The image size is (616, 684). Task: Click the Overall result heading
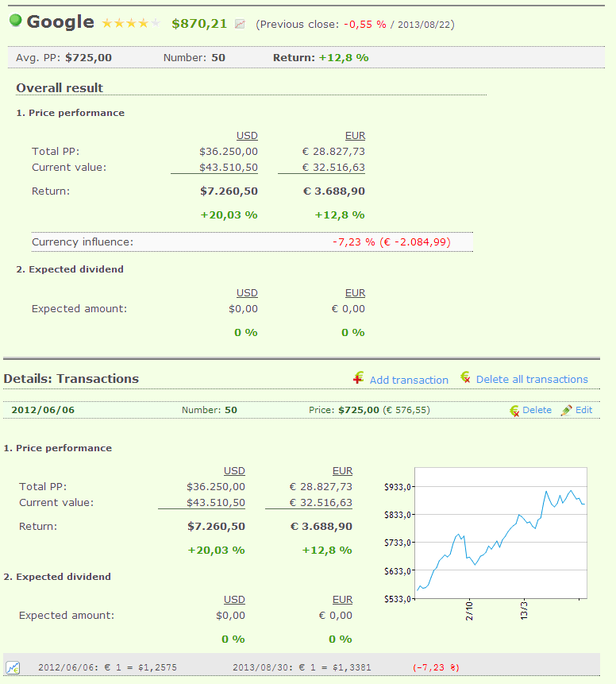click(60, 88)
